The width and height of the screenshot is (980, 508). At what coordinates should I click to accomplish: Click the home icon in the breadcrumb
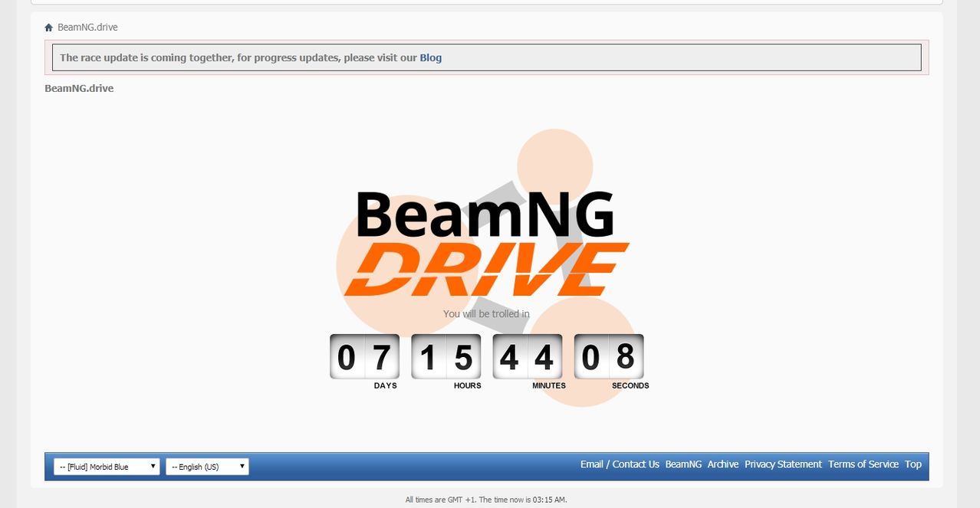(49, 28)
